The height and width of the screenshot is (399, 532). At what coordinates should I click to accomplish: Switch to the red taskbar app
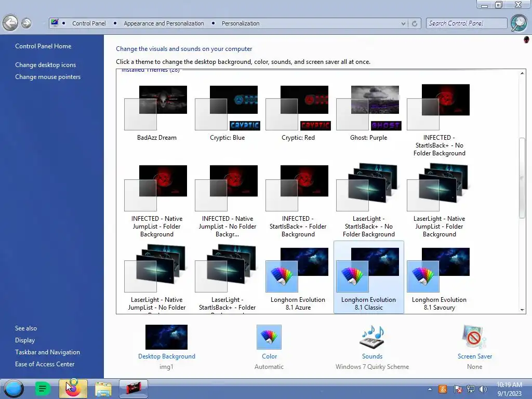134,389
